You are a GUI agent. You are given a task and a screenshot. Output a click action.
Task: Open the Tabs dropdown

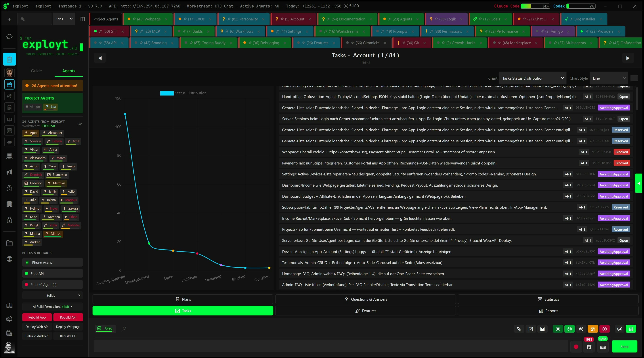(x=64, y=19)
